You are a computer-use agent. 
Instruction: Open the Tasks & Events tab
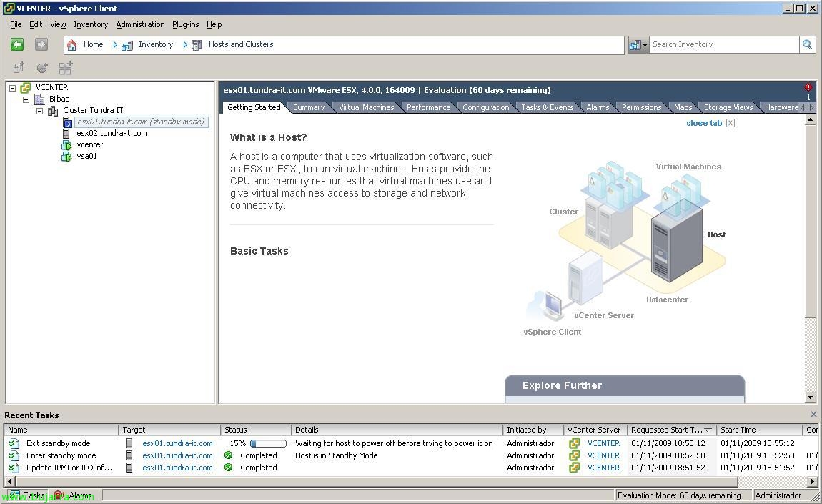coord(548,107)
